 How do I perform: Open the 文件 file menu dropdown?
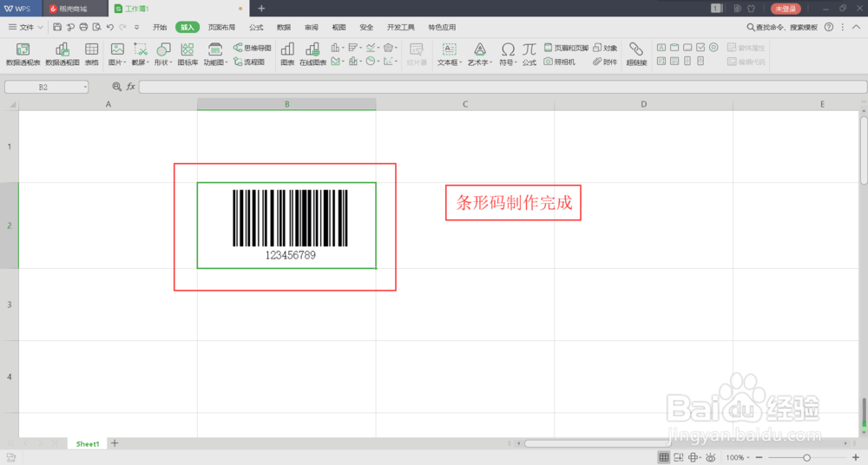(x=25, y=27)
